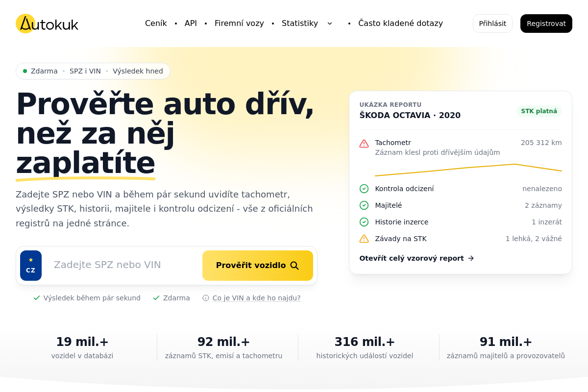
Task: Click the STK platná badge
Action: pyautogui.click(x=539, y=111)
